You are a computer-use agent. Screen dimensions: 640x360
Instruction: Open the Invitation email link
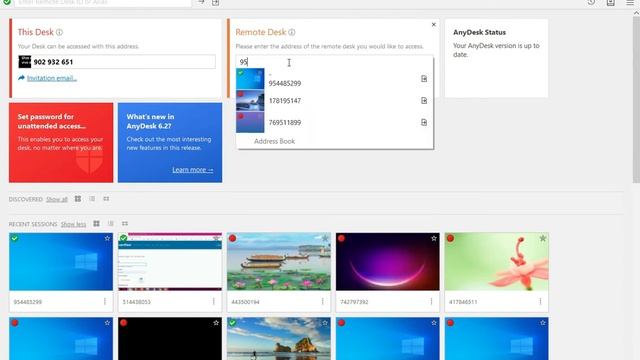pos(52,78)
